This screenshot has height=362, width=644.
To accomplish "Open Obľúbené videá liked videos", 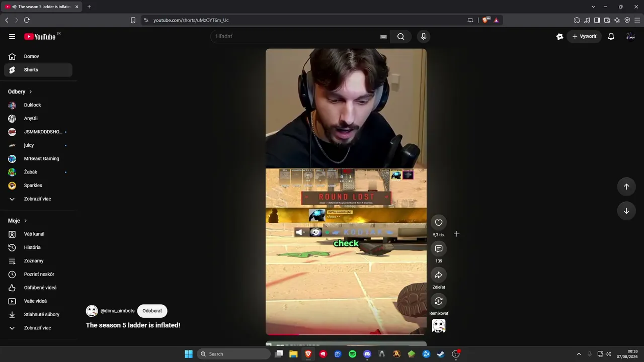I will coord(38,288).
